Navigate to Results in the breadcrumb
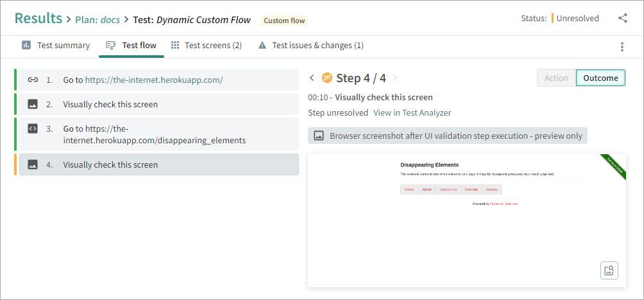Viewport: 644px width, 300px height. (38, 18)
